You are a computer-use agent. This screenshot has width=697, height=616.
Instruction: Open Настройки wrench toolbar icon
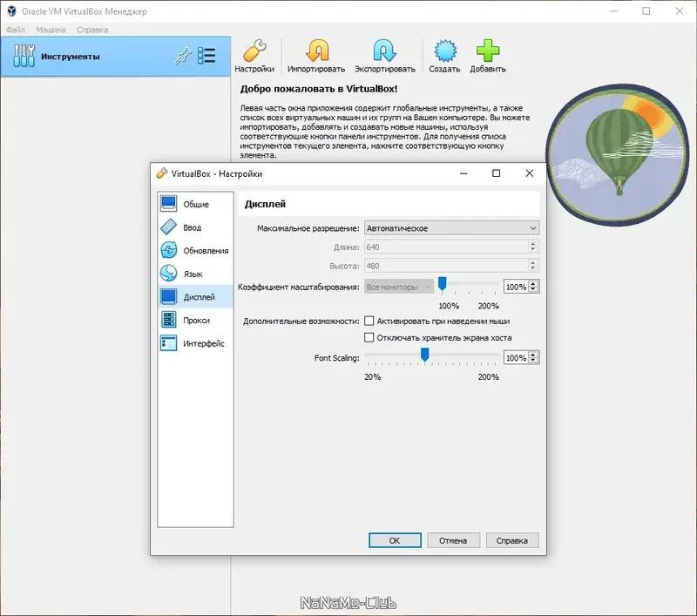pyautogui.click(x=254, y=51)
